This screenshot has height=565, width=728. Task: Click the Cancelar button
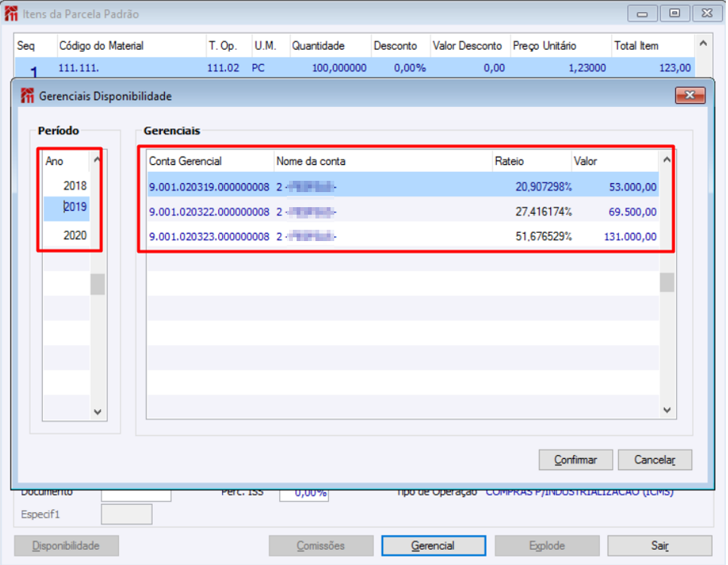point(655,460)
